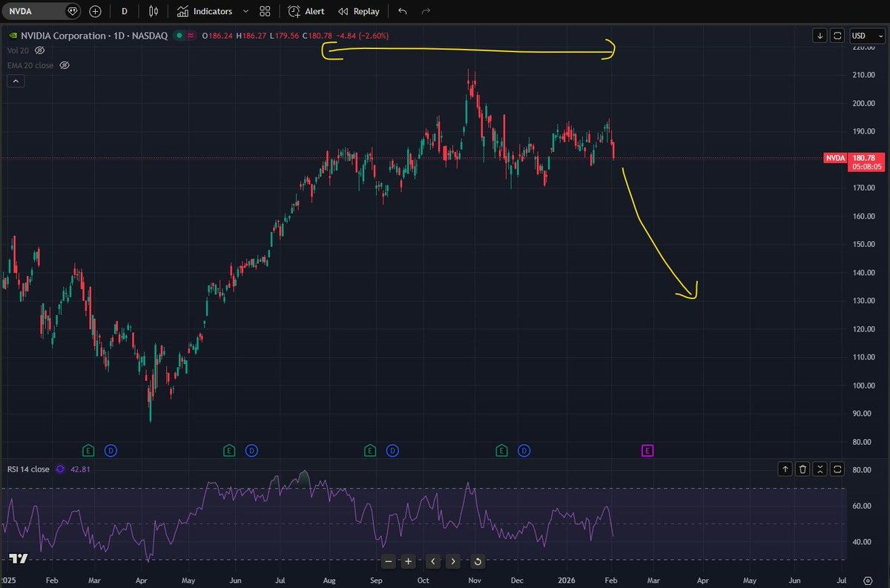Collapse the RSI pane
The width and height of the screenshot is (890, 588).
(x=820, y=469)
